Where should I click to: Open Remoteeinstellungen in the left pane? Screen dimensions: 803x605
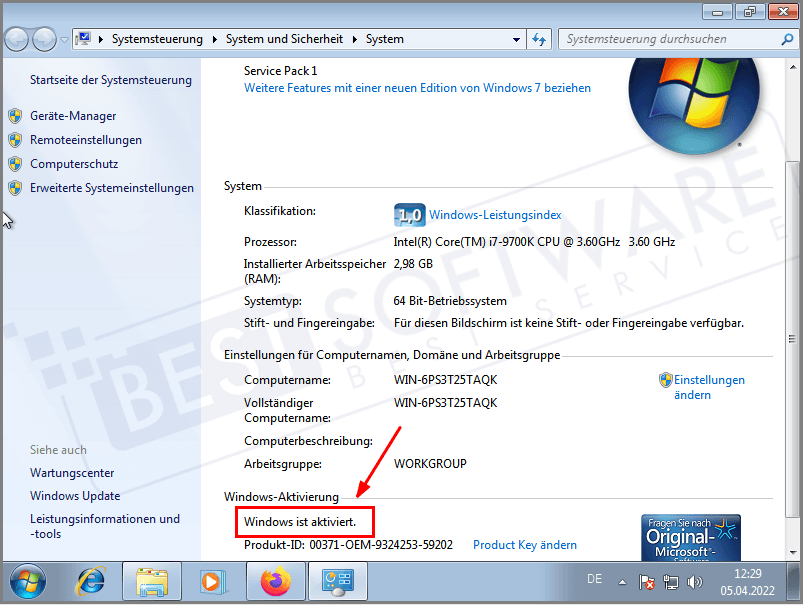click(x=83, y=139)
